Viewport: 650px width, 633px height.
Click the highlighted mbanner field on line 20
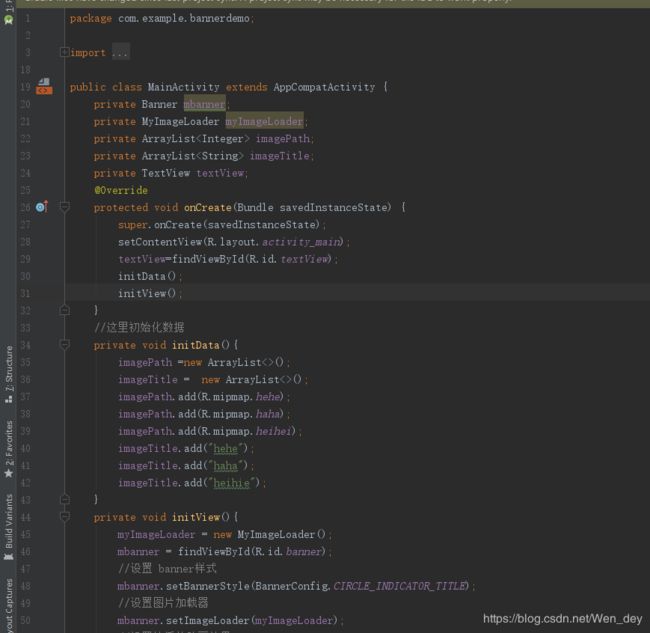[205, 104]
